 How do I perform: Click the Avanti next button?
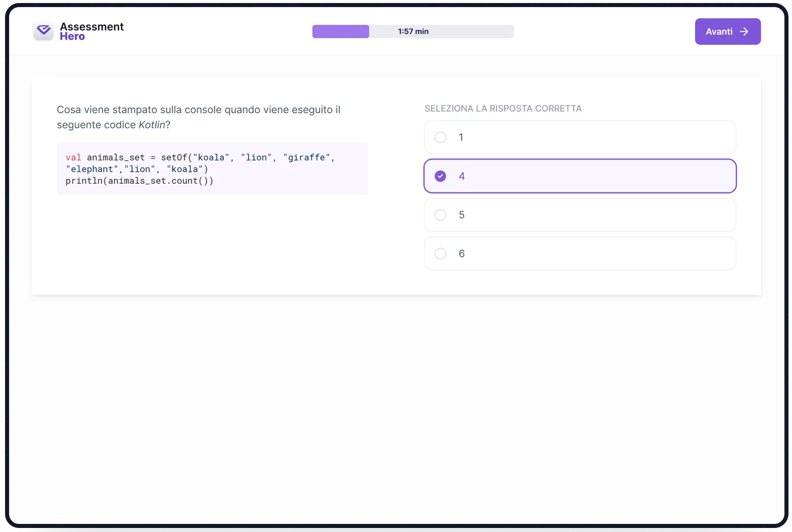click(x=727, y=31)
